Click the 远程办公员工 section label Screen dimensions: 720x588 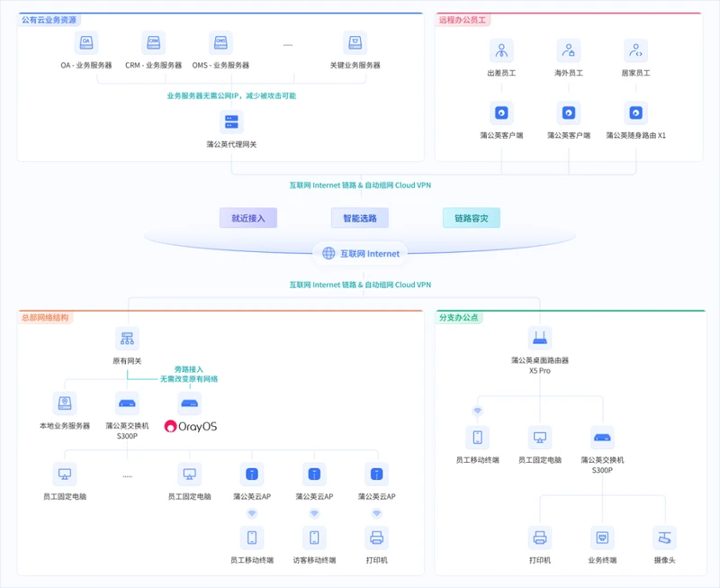(x=463, y=20)
